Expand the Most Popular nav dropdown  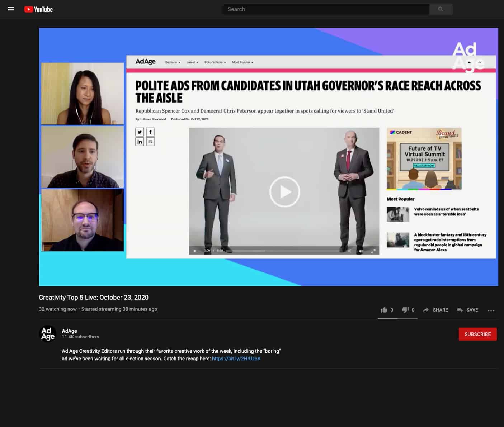tap(243, 62)
